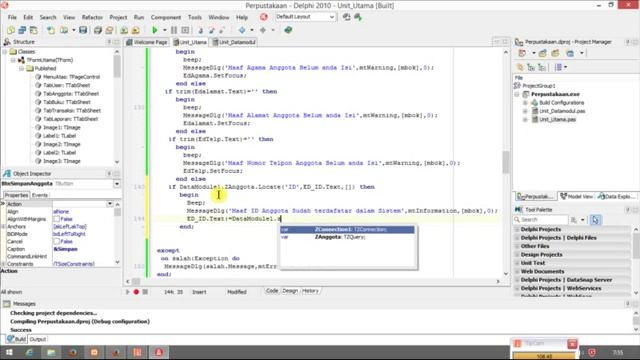Viewport: 640px width, 360px height.
Task: Select TabAnggota: TTabSheet in Structure tree
Action: coord(71,94)
